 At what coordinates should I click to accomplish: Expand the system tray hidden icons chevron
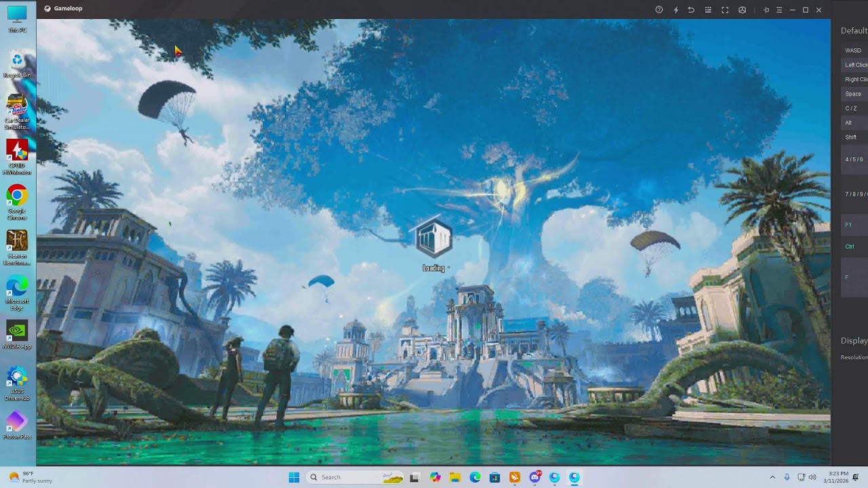point(772,477)
